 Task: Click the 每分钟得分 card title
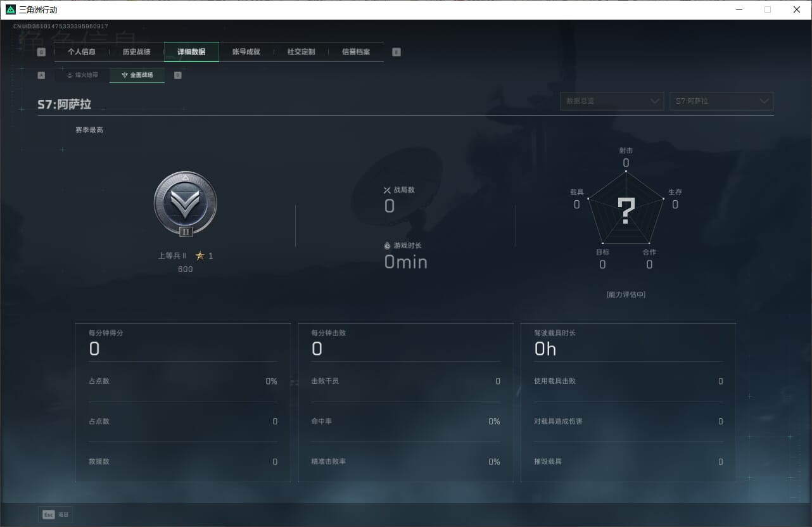pyautogui.click(x=106, y=333)
